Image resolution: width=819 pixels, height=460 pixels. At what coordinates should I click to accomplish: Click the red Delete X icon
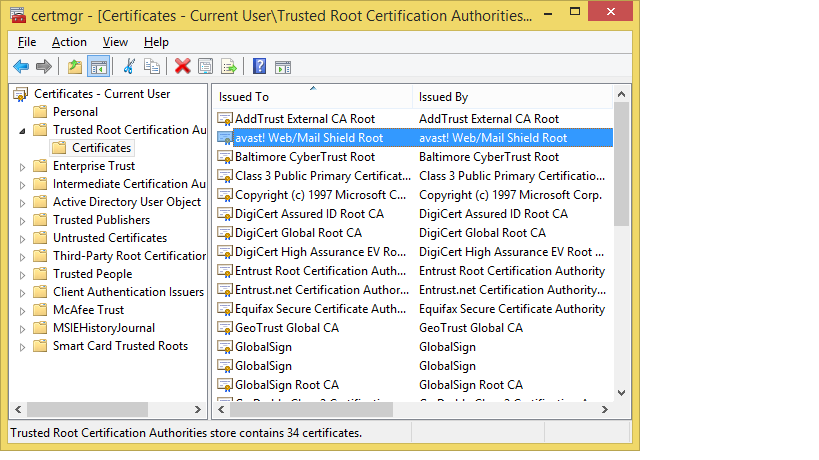(183, 66)
